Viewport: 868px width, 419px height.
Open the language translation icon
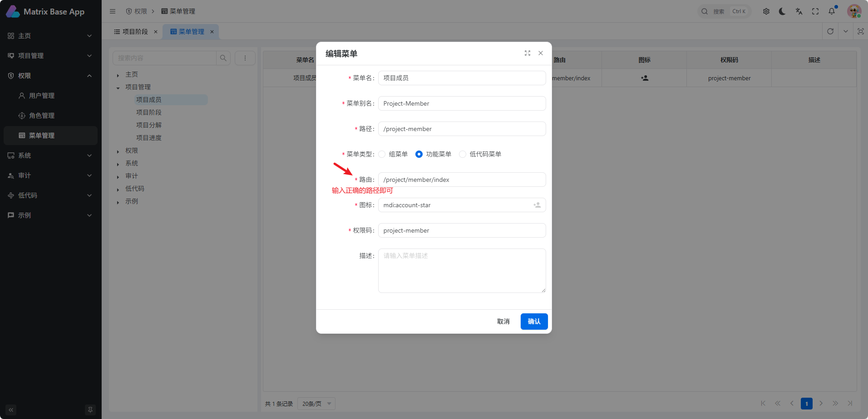[799, 11]
